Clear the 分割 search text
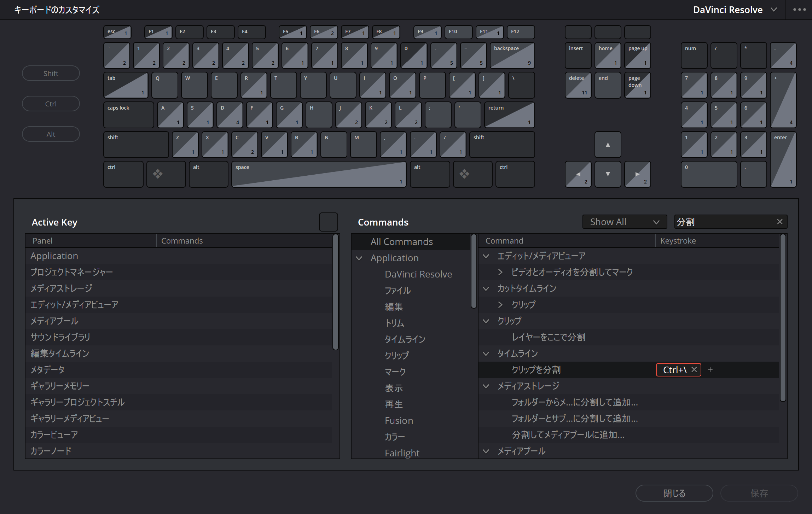The height and width of the screenshot is (514, 812). pyautogui.click(x=779, y=222)
